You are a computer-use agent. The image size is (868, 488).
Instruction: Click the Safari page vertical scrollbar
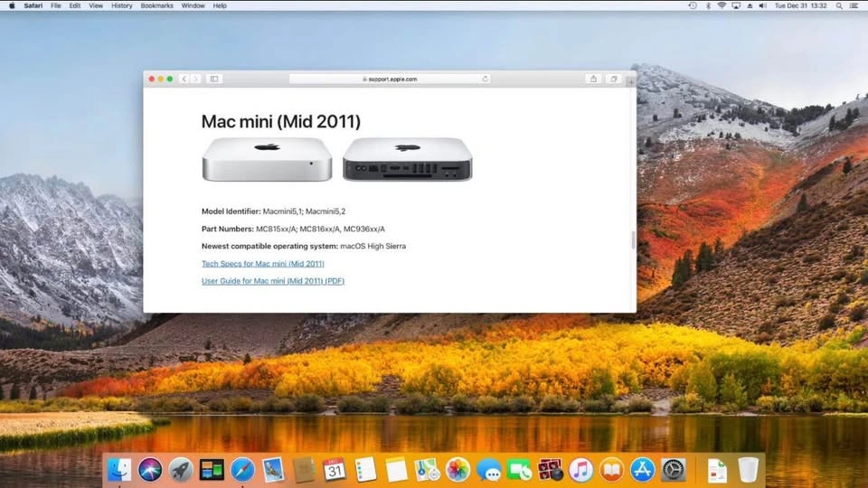pyautogui.click(x=633, y=240)
